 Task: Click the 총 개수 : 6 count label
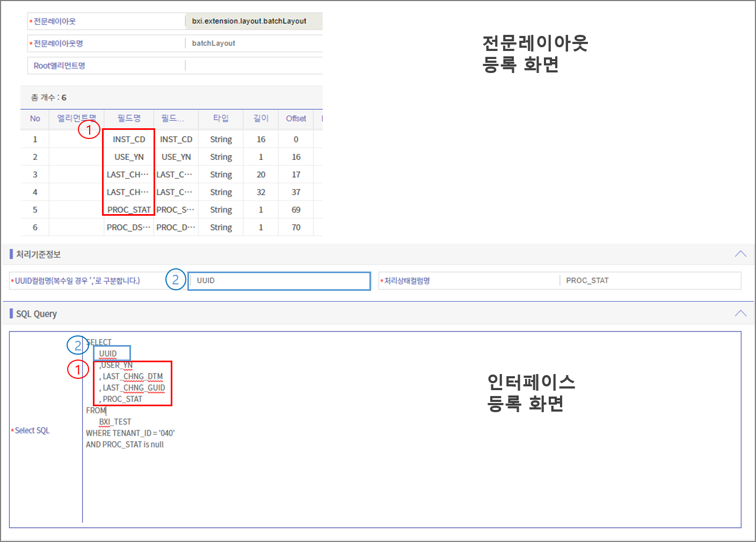pyautogui.click(x=48, y=98)
